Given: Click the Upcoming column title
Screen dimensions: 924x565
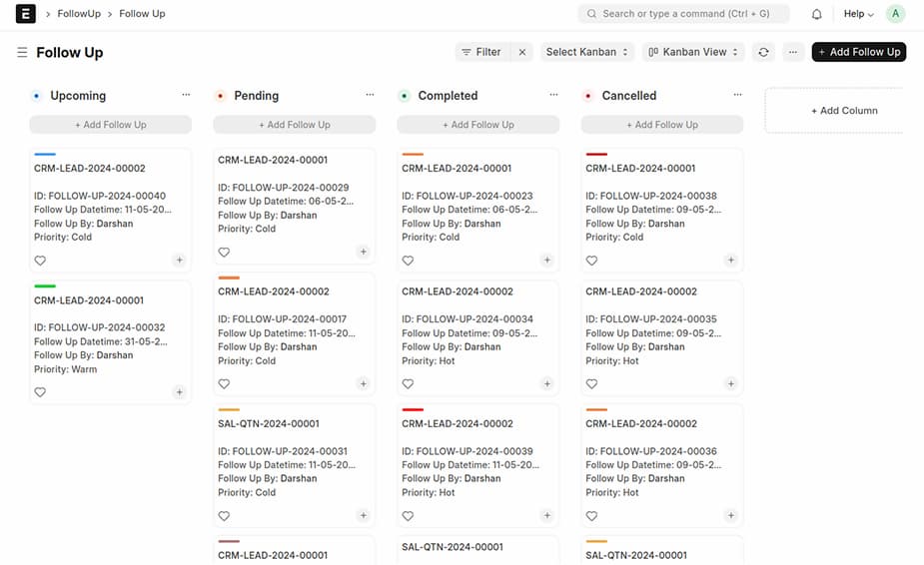Looking at the screenshot, I should pos(78,96).
